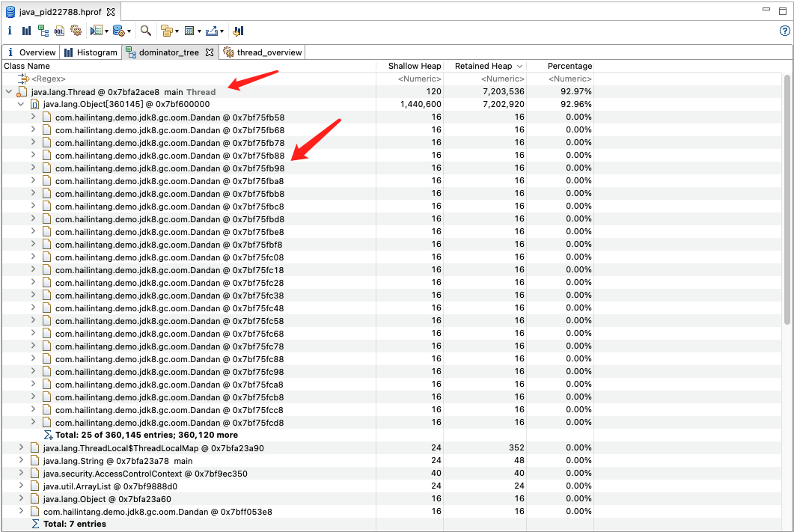The image size is (797, 532).
Task: Expand java.util.ArrayList @ 0x7bf9888d0 node
Action: click(21, 486)
